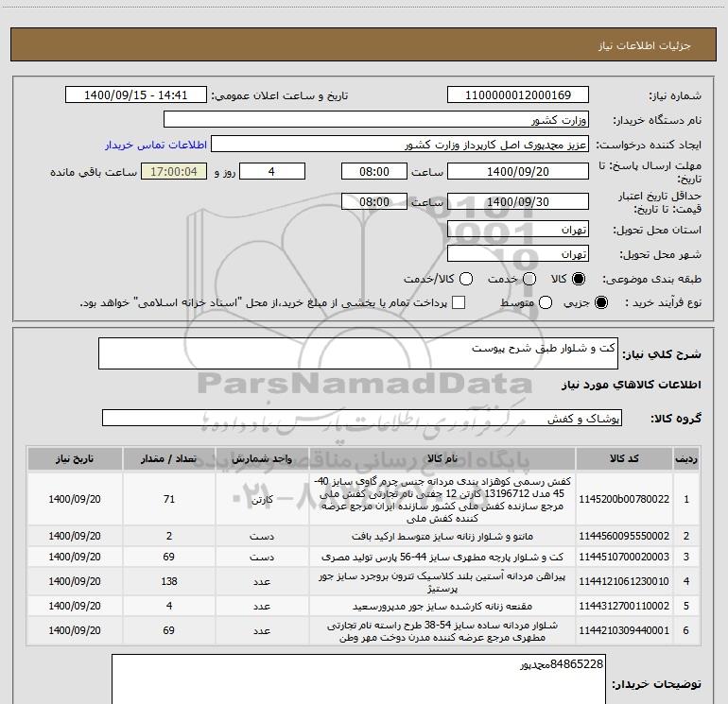Click the کد کالا column header
Image resolution: width=728 pixels, height=704 pixels.
pyautogui.click(x=624, y=458)
